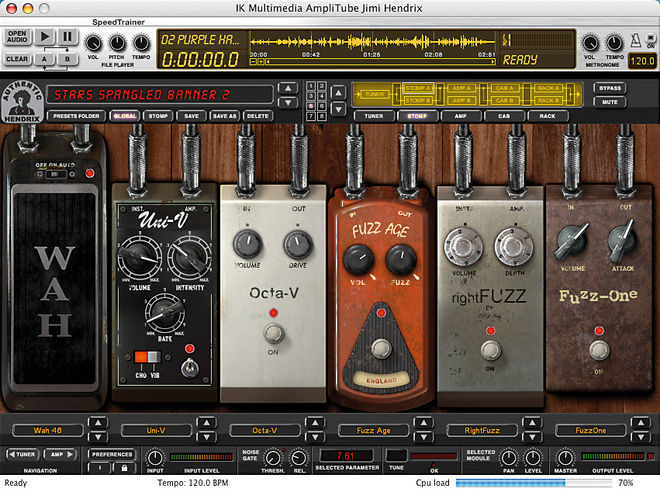Switch to the CAB module tab
Screen dimensions: 660x492
point(504,116)
